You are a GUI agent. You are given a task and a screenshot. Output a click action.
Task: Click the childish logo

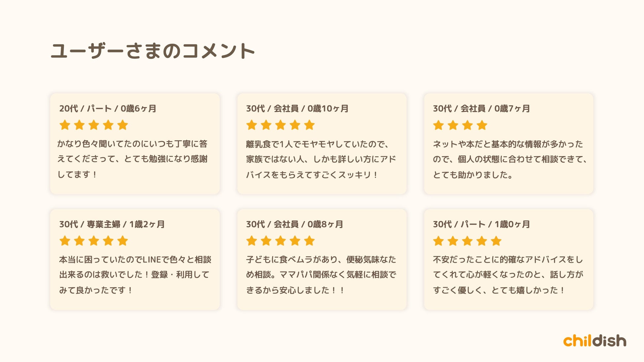click(x=594, y=341)
